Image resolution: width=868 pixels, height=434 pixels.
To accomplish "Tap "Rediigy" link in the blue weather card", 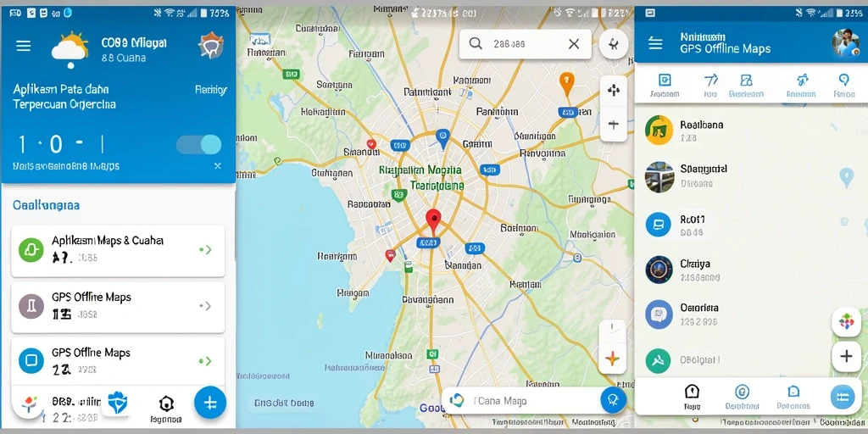I will point(211,90).
